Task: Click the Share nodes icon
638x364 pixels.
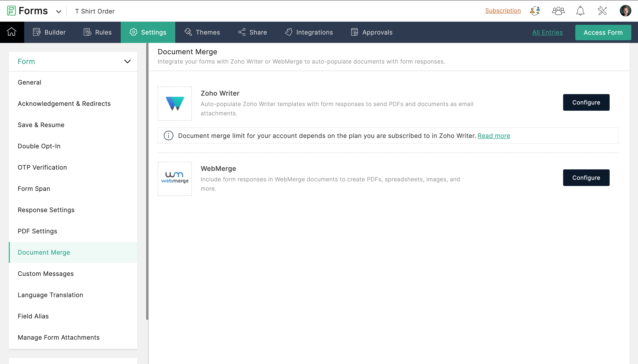Action: click(242, 32)
